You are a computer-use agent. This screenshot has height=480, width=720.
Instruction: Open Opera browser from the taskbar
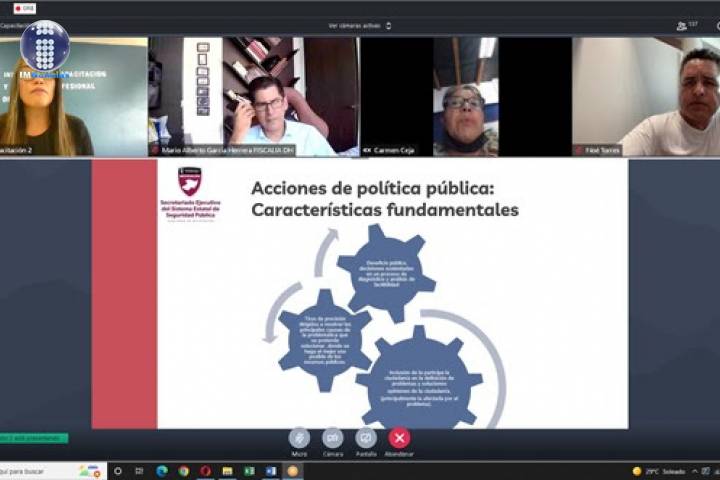pyautogui.click(x=205, y=471)
